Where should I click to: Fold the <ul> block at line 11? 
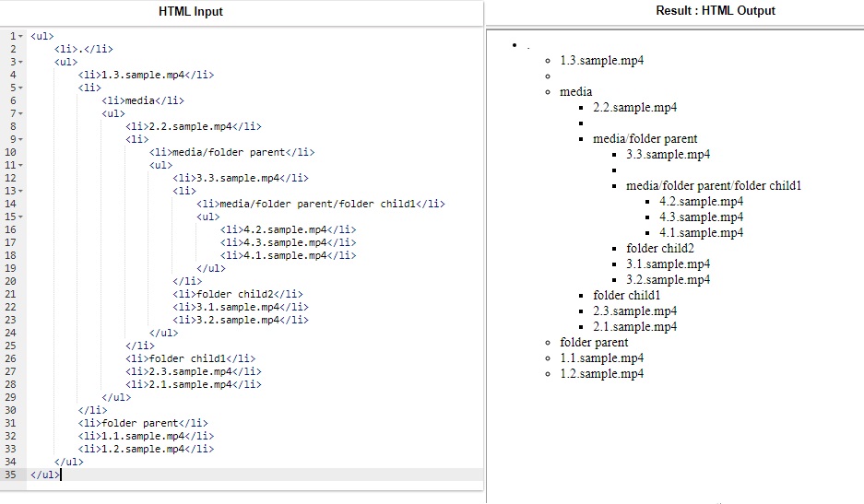click(20, 165)
